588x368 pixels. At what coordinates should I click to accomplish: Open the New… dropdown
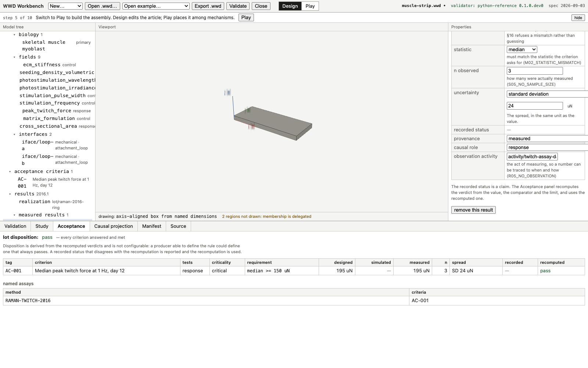pos(65,6)
